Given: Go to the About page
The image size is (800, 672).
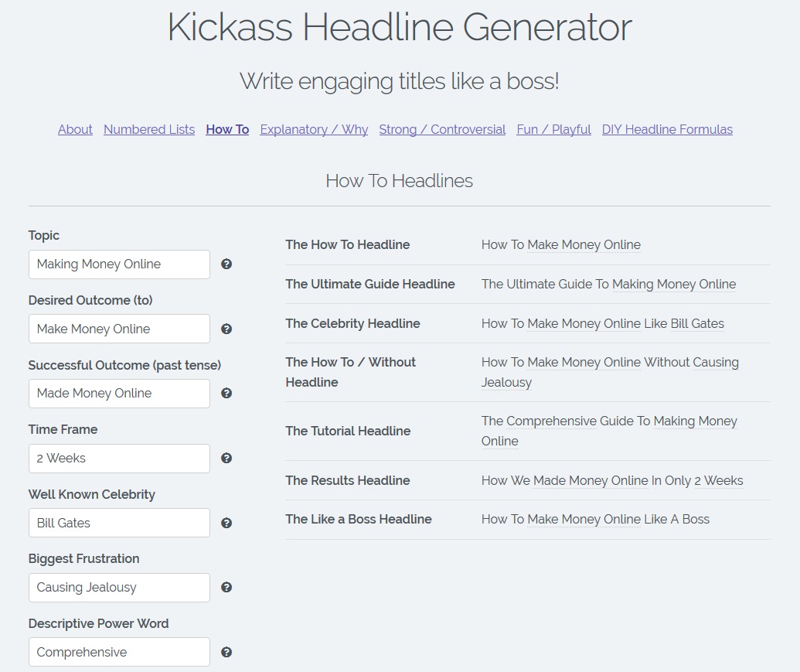Looking at the screenshot, I should 74,129.
